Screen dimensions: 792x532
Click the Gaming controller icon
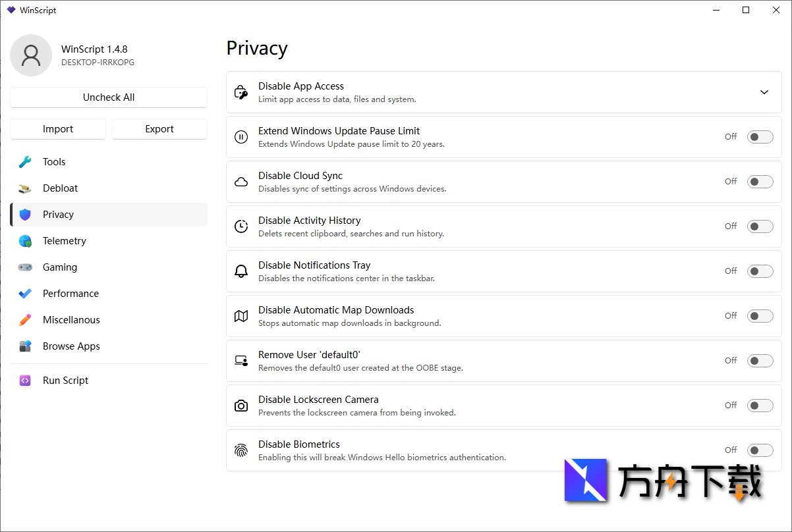[x=25, y=267]
